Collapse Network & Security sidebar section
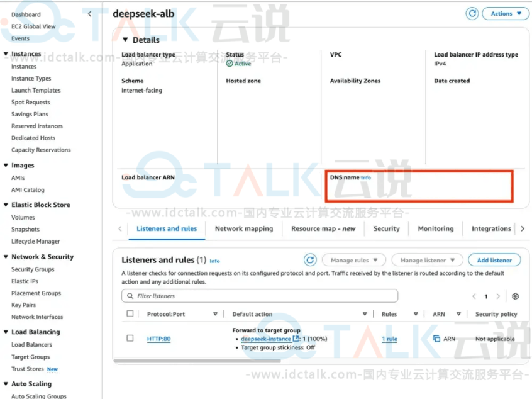Image resolution: width=532 pixels, height=399 pixels. (x=6, y=256)
